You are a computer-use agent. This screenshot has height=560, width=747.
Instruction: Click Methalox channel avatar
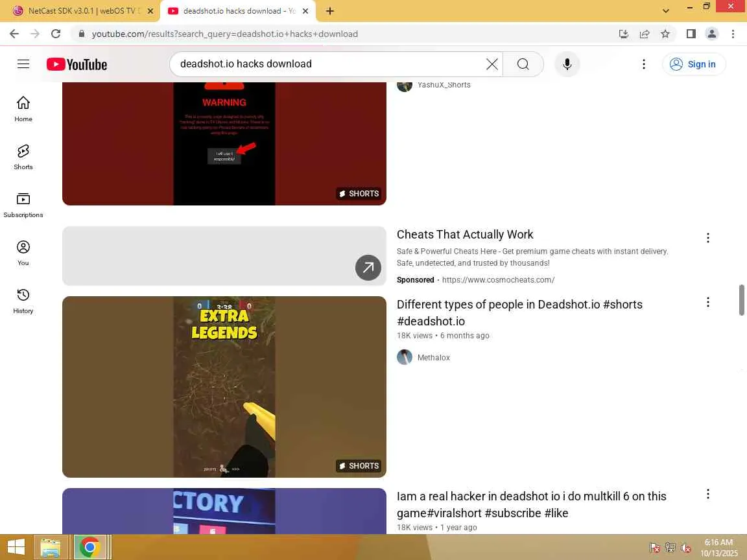(x=405, y=357)
